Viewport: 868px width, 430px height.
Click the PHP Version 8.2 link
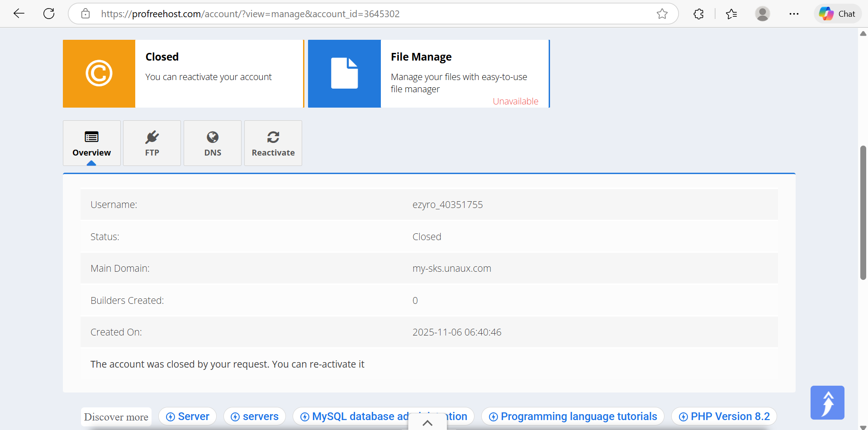click(724, 416)
